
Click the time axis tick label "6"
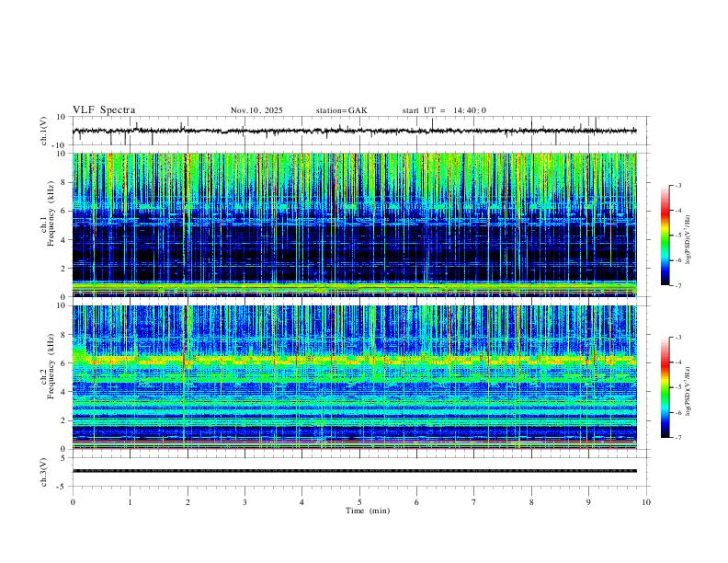coord(416,502)
